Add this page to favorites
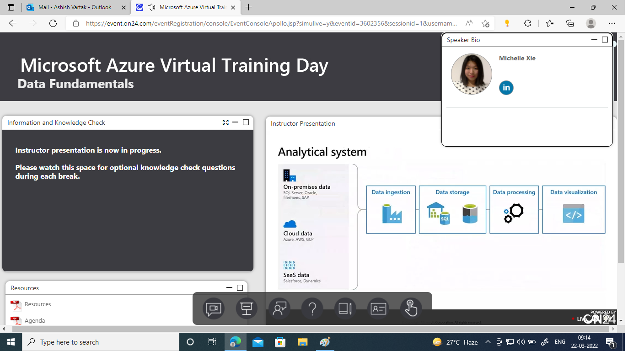This screenshot has height=351, width=644. [x=485, y=23]
